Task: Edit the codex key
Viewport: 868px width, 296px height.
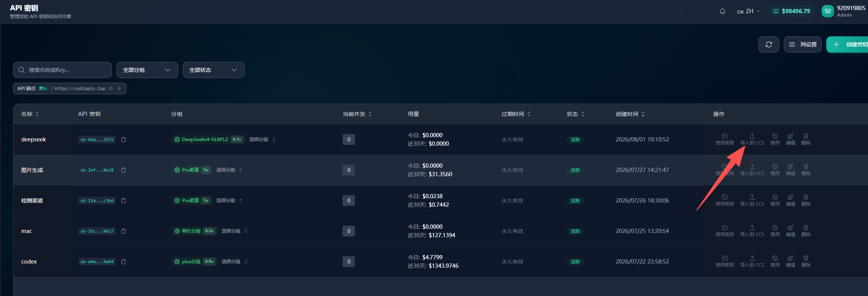Action: 790,262
